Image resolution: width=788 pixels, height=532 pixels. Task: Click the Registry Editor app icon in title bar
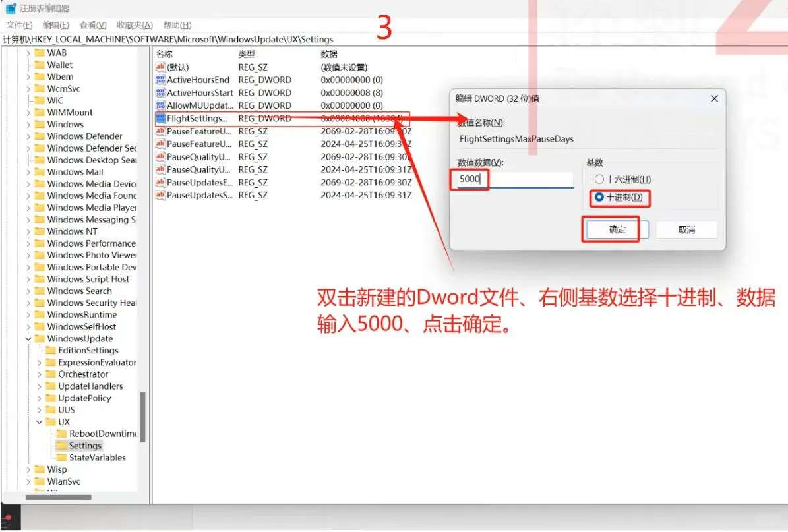pyautogui.click(x=11, y=8)
